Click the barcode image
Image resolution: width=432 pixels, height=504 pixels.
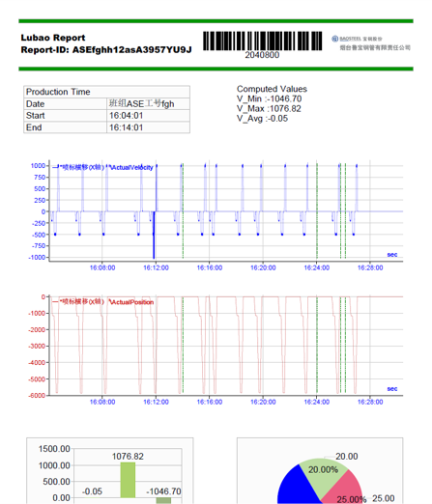pyautogui.click(x=262, y=41)
